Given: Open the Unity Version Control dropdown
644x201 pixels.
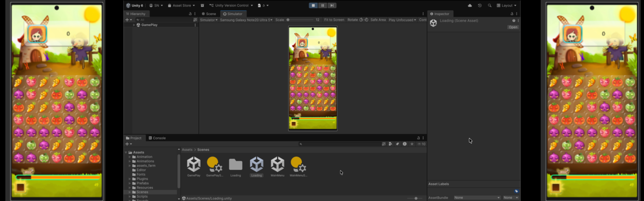Looking at the screenshot, I should (x=231, y=5).
